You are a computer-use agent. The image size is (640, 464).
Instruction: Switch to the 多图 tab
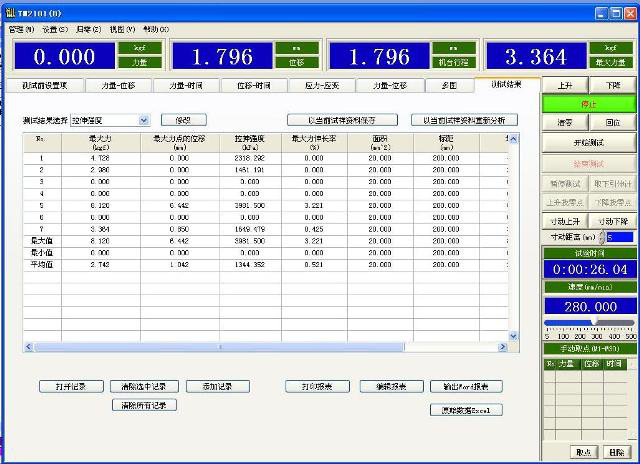(449, 86)
